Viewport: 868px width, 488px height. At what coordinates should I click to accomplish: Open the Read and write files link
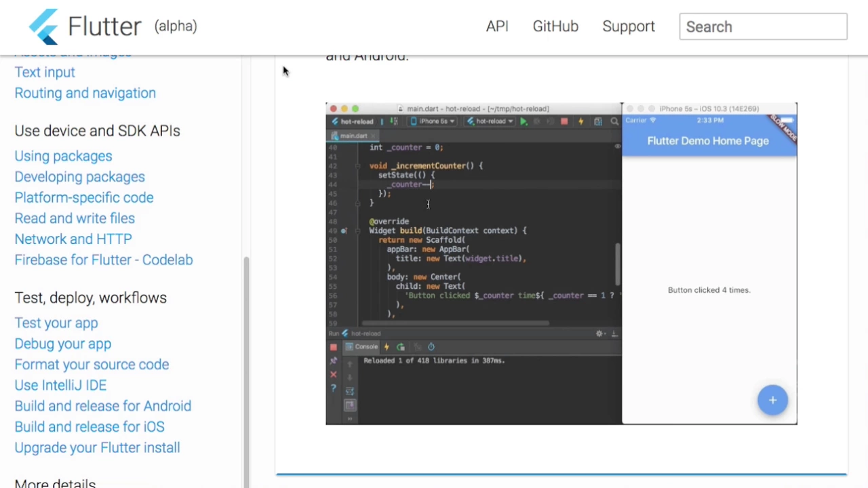click(75, 218)
